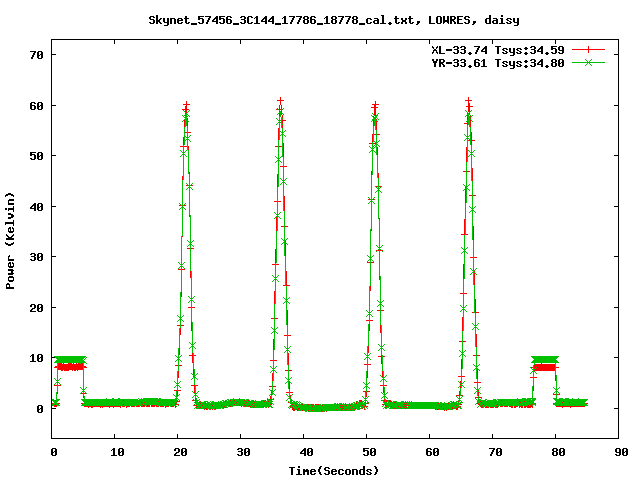Click x-axis tick label 80

click(558, 452)
